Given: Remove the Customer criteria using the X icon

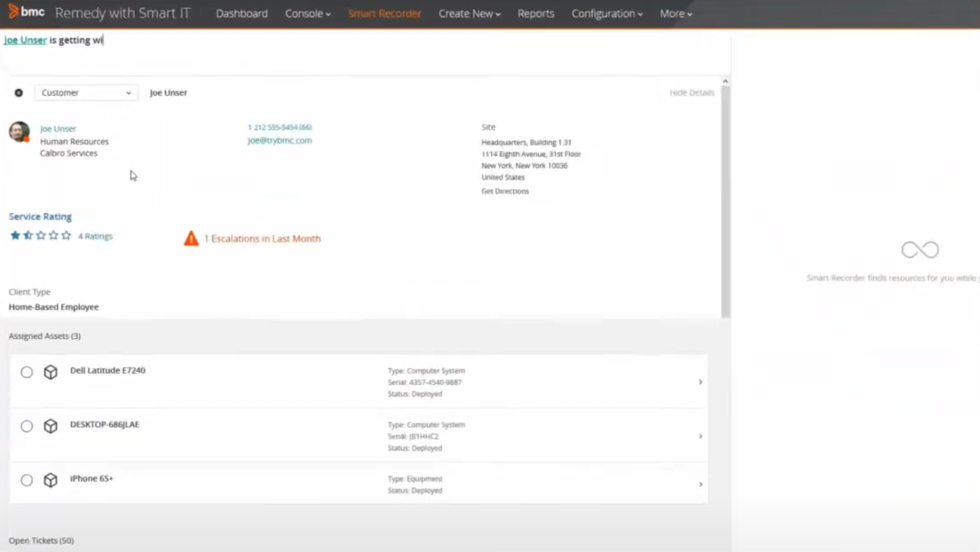Looking at the screenshot, I should [x=18, y=92].
